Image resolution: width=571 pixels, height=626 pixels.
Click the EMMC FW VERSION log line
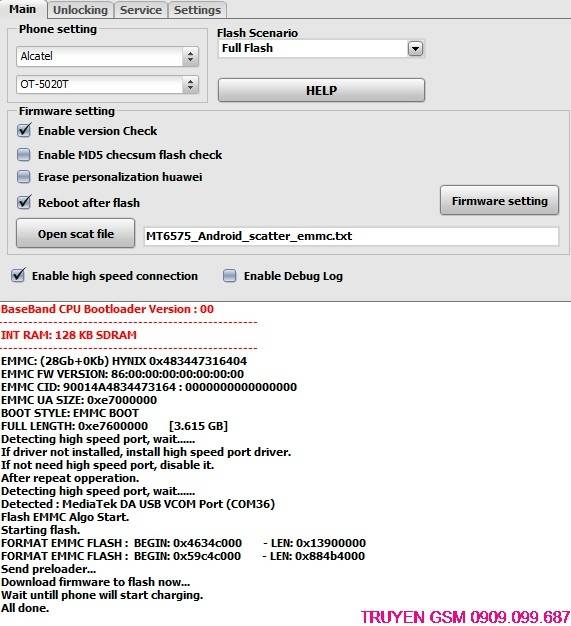click(122, 374)
